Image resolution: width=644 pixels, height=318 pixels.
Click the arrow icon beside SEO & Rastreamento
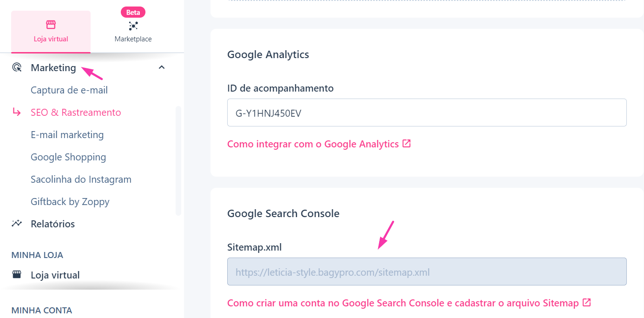point(17,112)
